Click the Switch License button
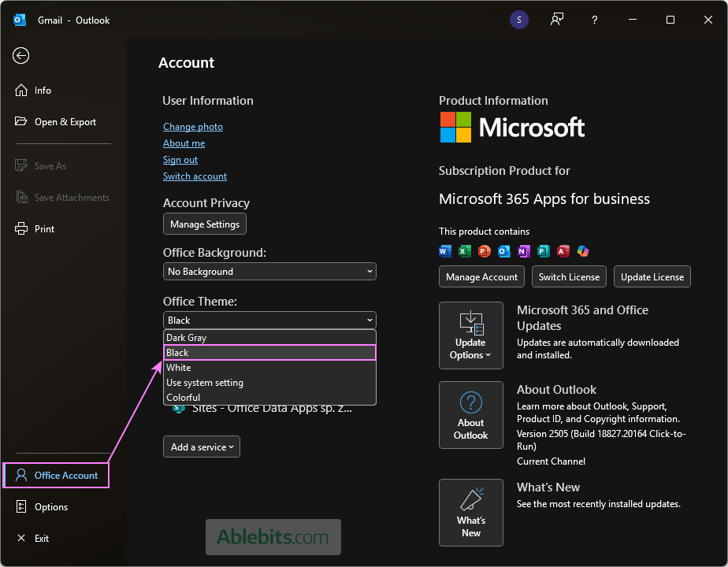The image size is (728, 567). (x=569, y=277)
